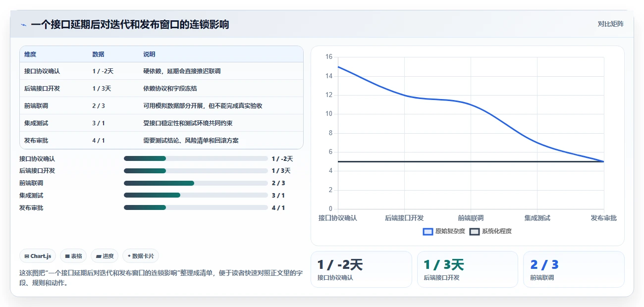Click the page title about 接口延期
Screen dimensions: 644x307
point(130,25)
